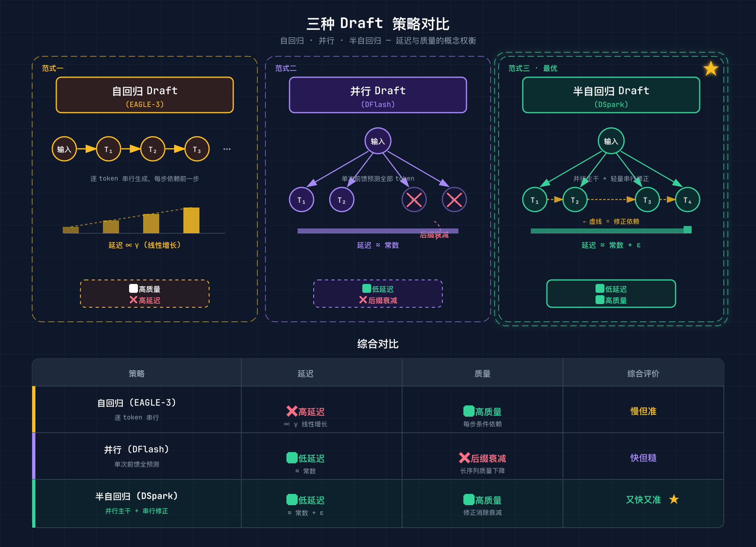The height and width of the screenshot is (547, 756).
Task: Click the 并行 Draft (DFlash) title box
Action: (x=378, y=95)
